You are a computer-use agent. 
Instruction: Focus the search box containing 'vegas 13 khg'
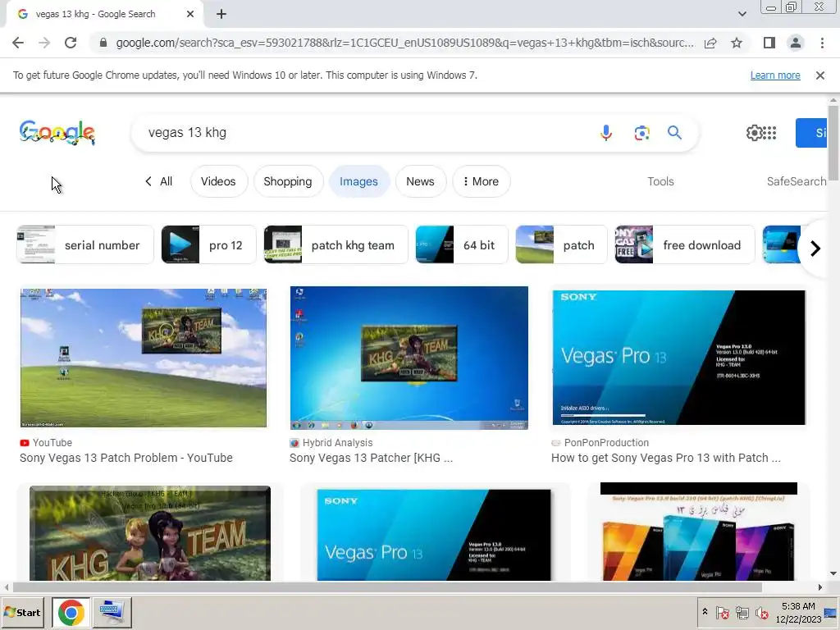[x=364, y=132]
